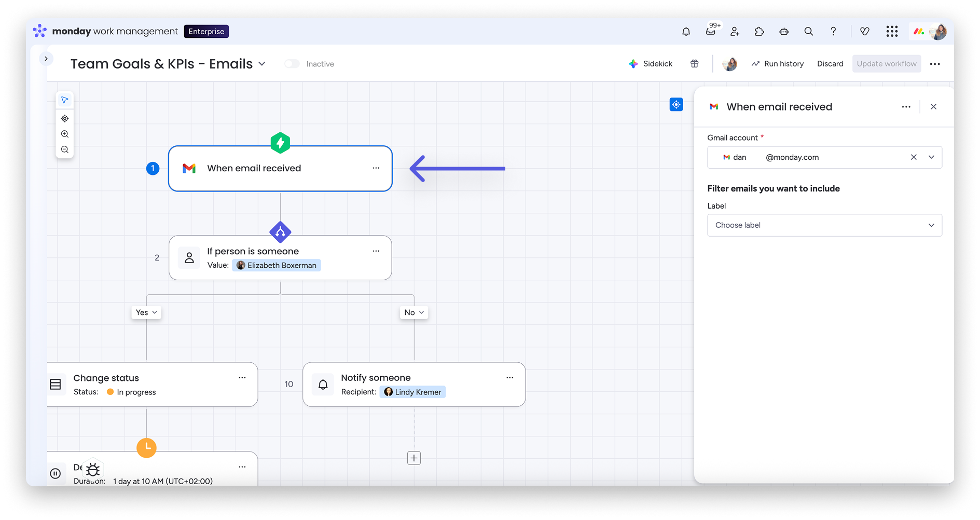Click the invite members icon
The height and width of the screenshot is (520, 980).
click(x=735, y=32)
